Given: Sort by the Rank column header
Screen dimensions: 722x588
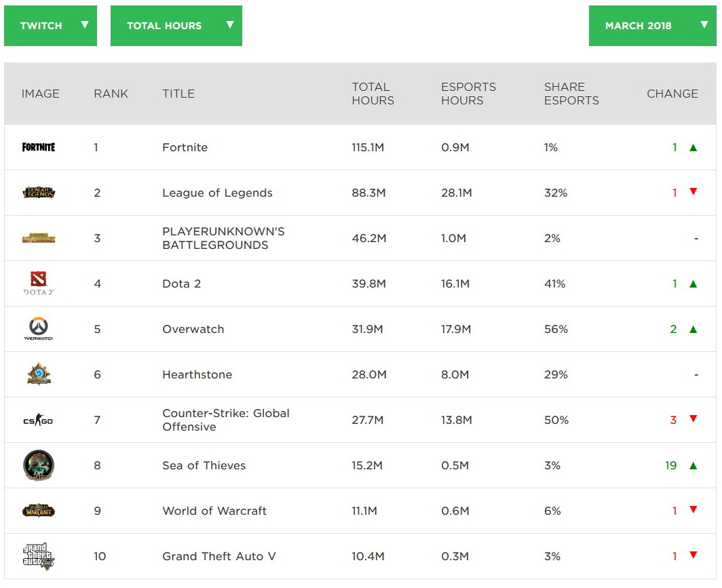Looking at the screenshot, I should (x=111, y=94).
